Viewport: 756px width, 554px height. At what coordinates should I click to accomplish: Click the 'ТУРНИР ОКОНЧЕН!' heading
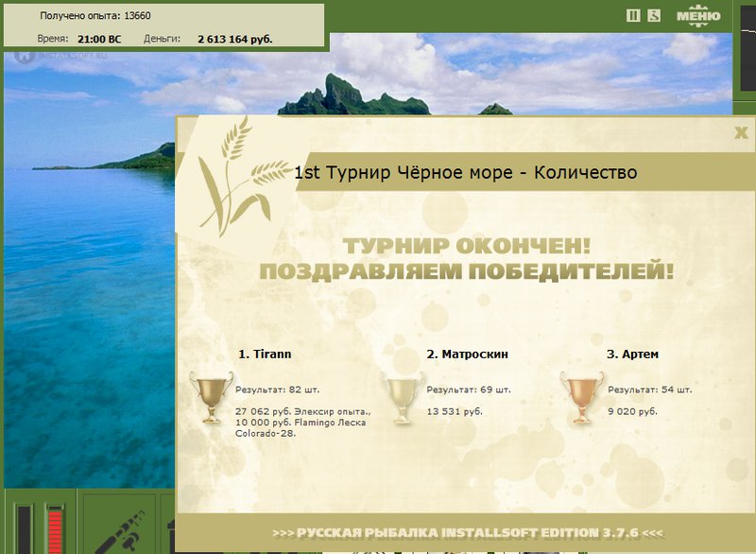(x=467, y=246)
